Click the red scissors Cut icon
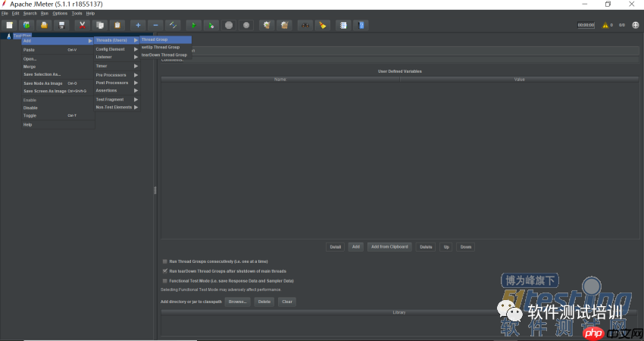Screen dimensions: 644x341 pos(82,25)
